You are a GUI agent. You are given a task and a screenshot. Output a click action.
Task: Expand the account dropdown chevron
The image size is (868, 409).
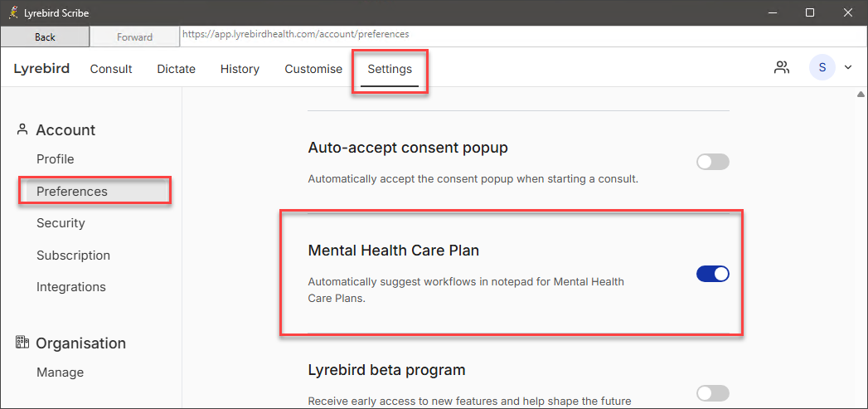(x=847, y=67)
